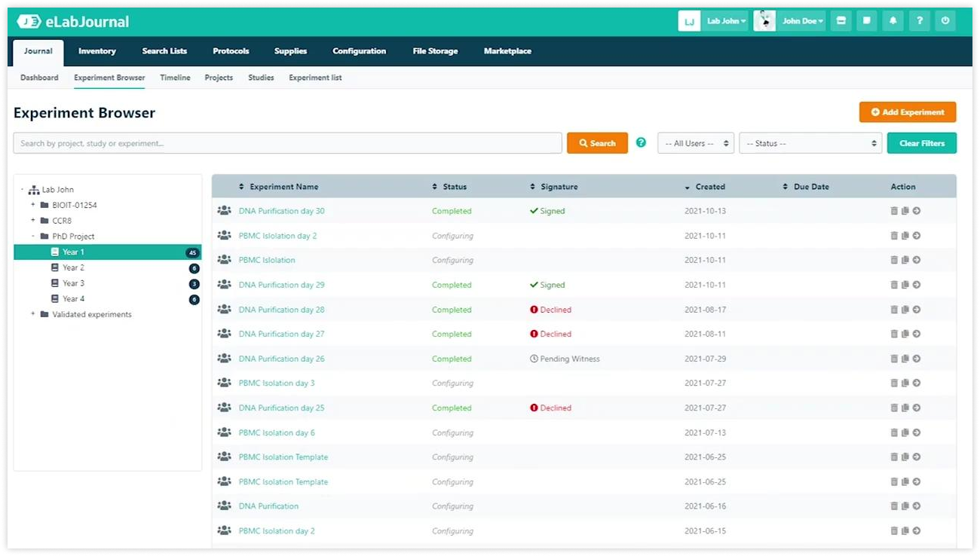Open the All Users filter dropdown
The height and width of the screenshot is (556, 980).
[x=696, y=143]
